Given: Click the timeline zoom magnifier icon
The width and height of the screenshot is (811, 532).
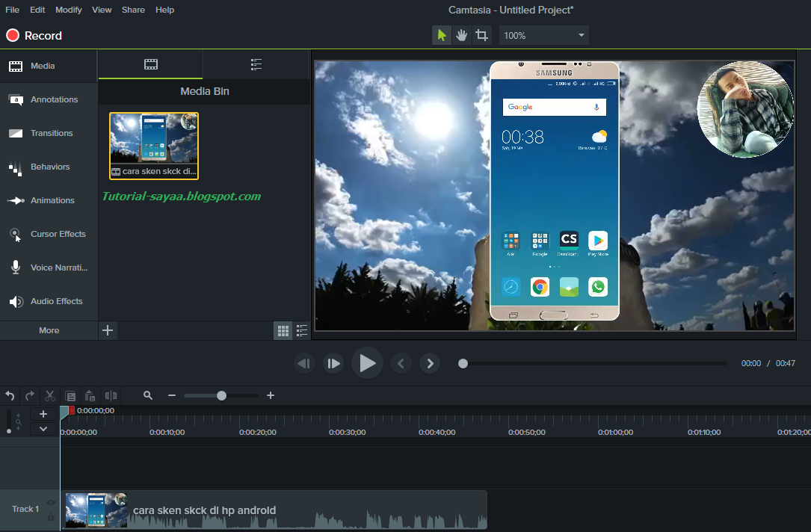Looking at the screenshot, I should 148,395.
